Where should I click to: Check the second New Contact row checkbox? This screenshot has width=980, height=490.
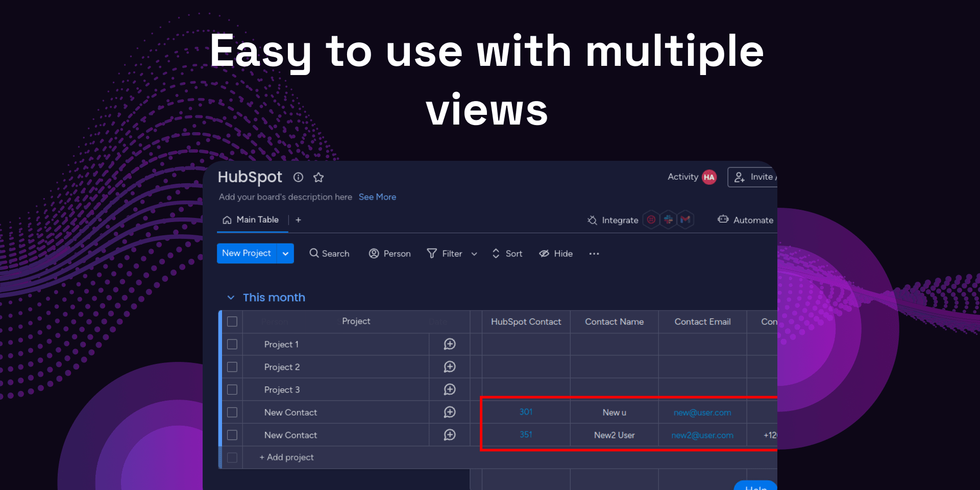[x=232, y=435]
